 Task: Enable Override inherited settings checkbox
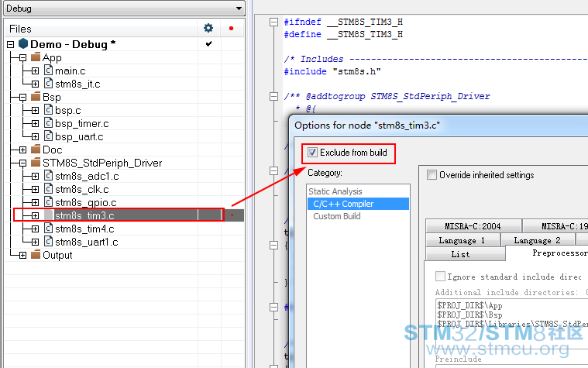(432, 175)
